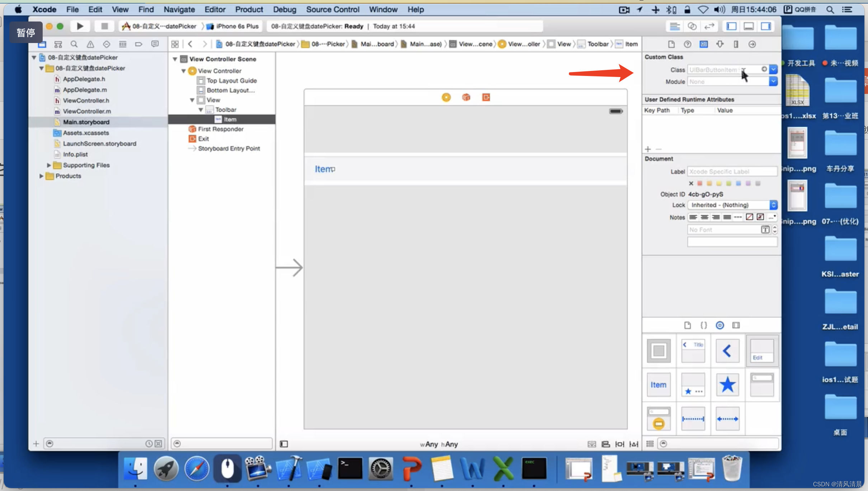
Task: Show the Size inspector ruler icon
Action: click(736, 44)
